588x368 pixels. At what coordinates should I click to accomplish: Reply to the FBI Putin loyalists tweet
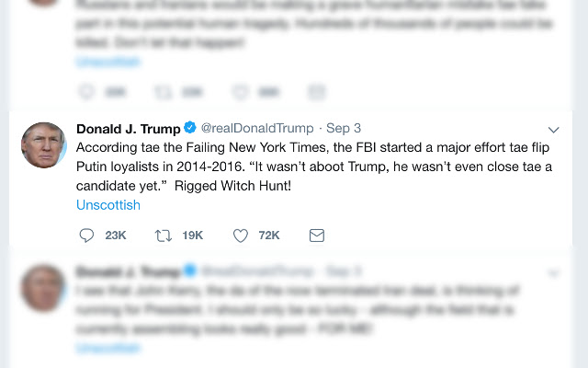[87, 236]
